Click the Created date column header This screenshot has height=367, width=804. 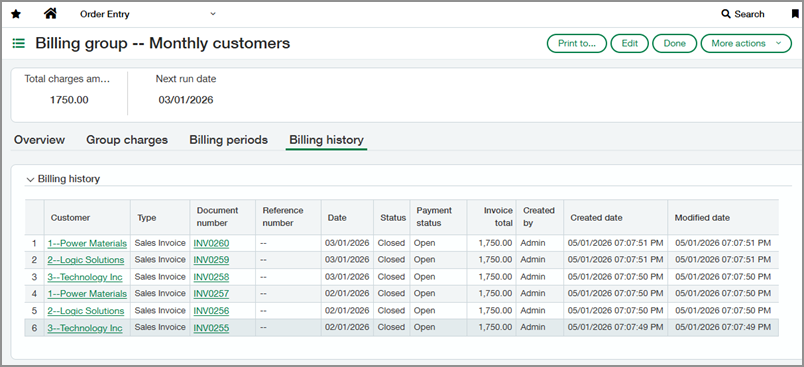615,217
